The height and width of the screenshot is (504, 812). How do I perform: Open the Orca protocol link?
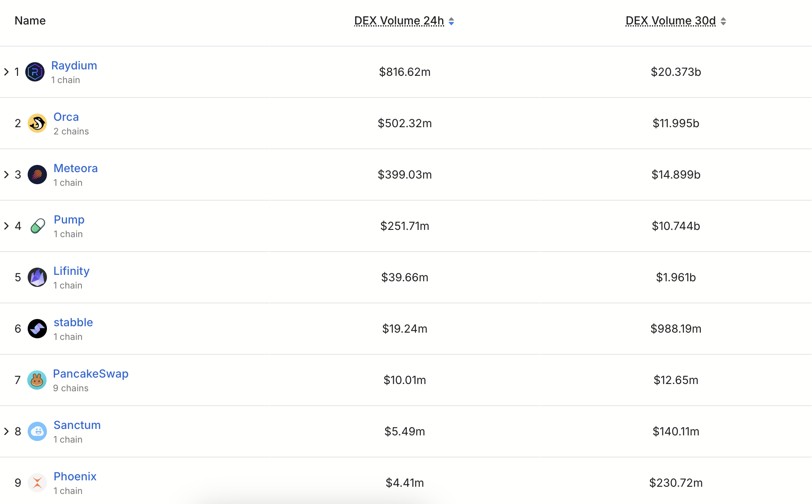[x=66, y=117]
